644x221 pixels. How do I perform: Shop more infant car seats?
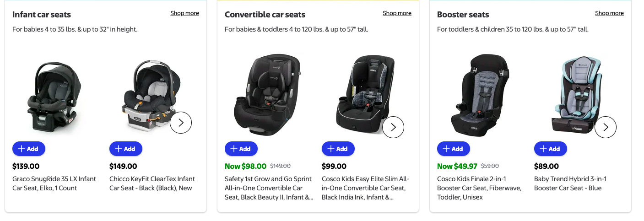184,13
